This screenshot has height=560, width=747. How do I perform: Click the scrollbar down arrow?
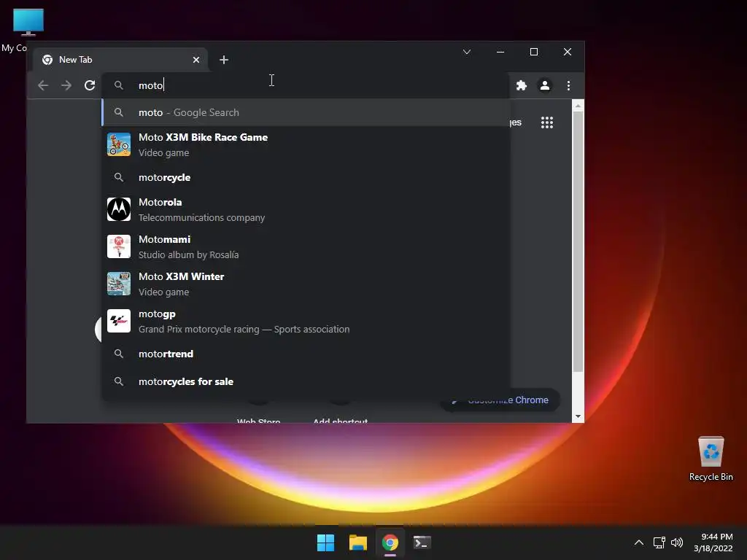[578, 416]
